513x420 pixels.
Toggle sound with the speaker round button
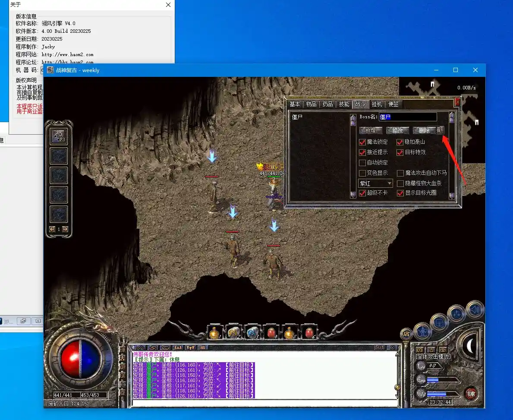475,309
